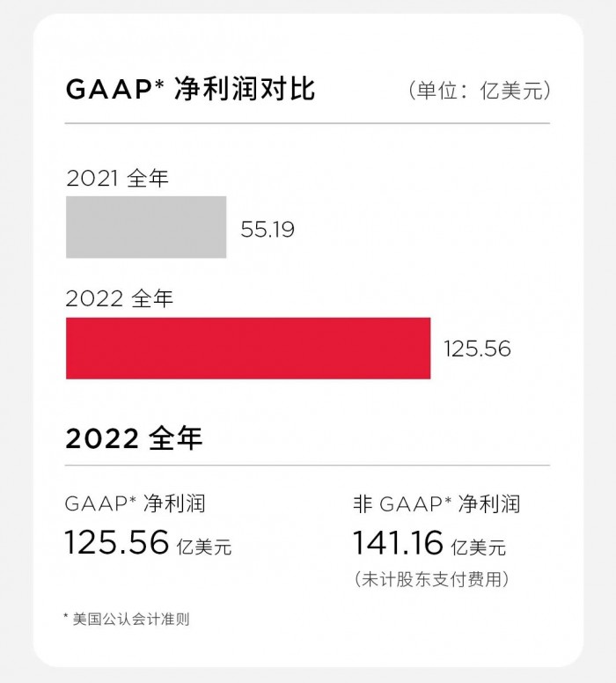Screen dimensions: 616x683
Task: Click the GAAP* 净利润对比 chart title
Action: (x=190, y=89)
